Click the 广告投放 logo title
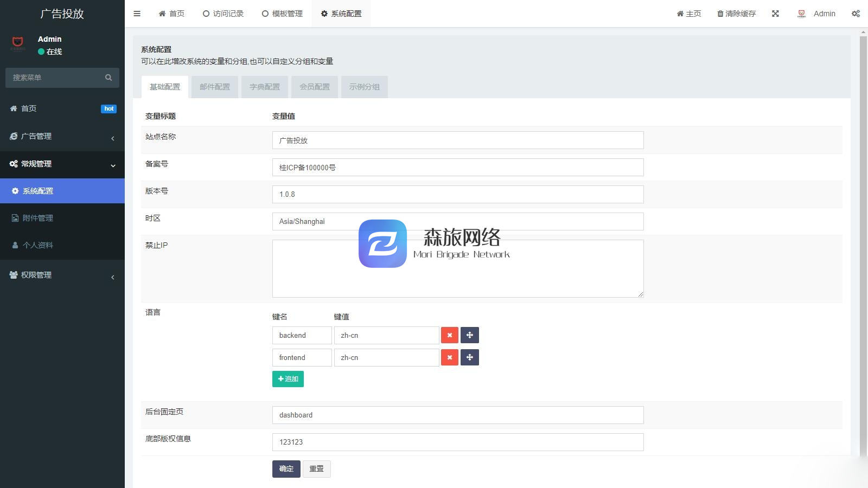This screenshot has width=868, height=488. (x=62, y=14)
